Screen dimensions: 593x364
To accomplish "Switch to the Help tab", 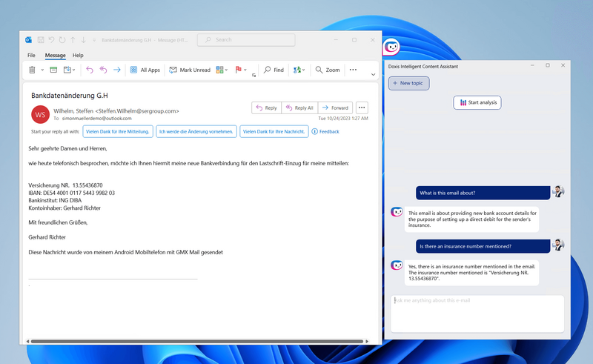I will point(78,56).
